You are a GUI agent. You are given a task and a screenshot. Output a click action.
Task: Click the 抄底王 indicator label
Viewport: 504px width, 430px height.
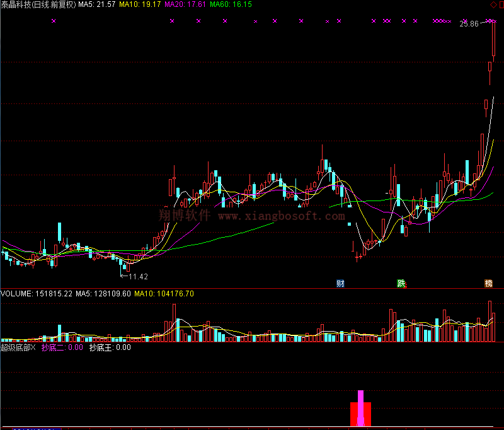pyautogui.click(x=110, y=347)
